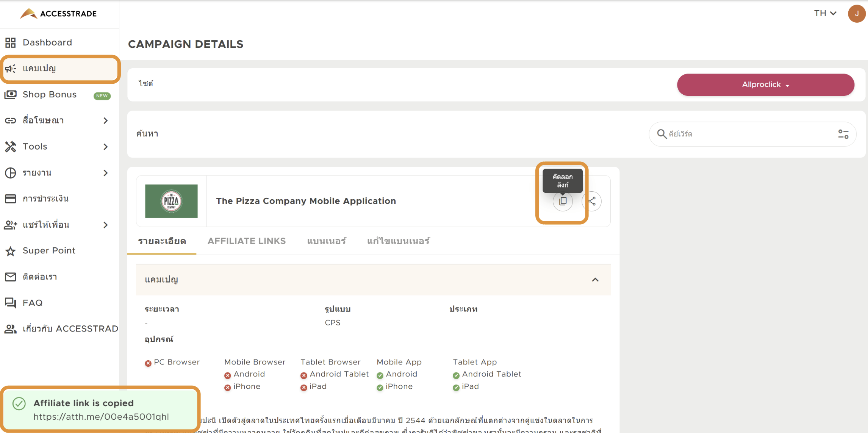Click the Affiliate link is copied message
The image size is (868, 433).
pyautogui.click(x=84, y=403)
